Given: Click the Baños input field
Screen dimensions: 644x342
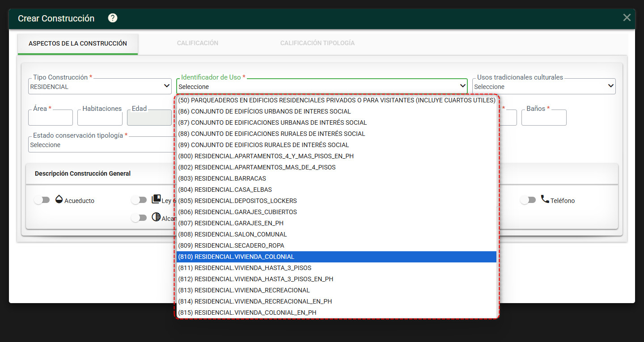Looking at the screenshot, I should tap(544, 118).
